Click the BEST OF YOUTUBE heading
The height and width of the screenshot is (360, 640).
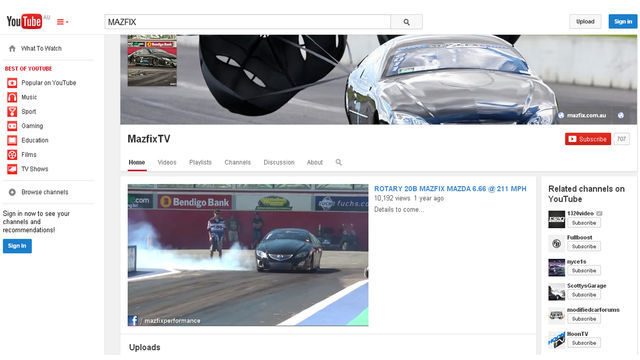28,69
